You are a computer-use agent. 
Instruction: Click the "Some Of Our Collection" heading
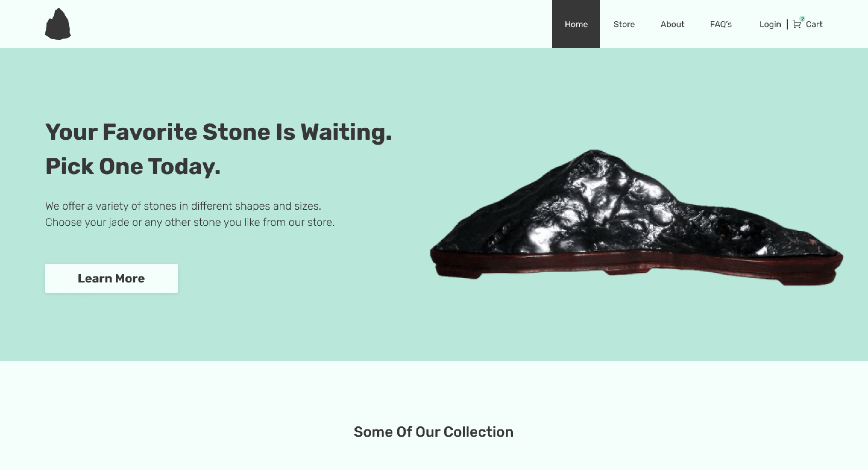coord(434,432)
